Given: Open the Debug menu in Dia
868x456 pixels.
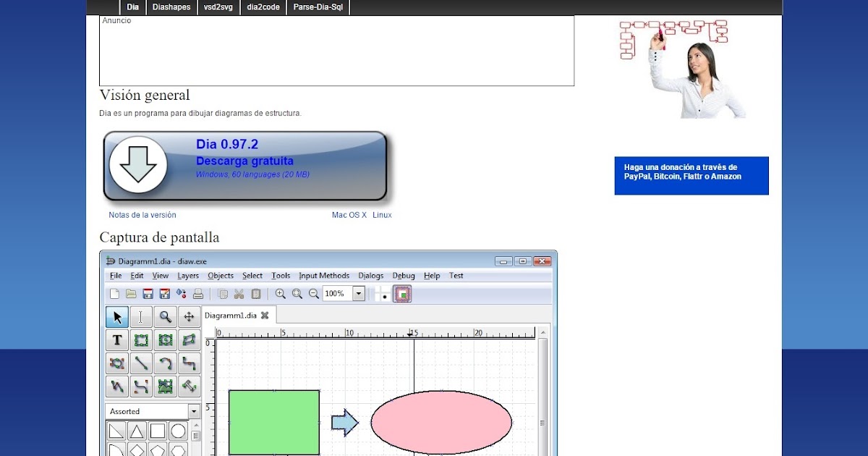Looking at the screenshot, I should (x=404, y=276).
